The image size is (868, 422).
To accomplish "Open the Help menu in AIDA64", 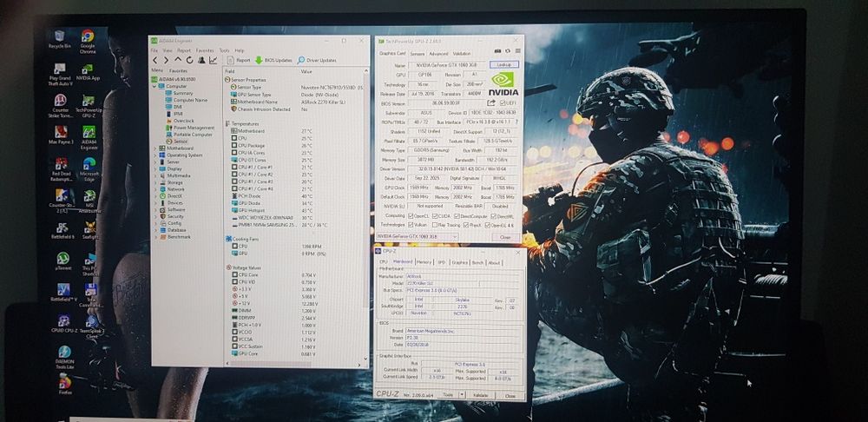I will click(240, 50).
